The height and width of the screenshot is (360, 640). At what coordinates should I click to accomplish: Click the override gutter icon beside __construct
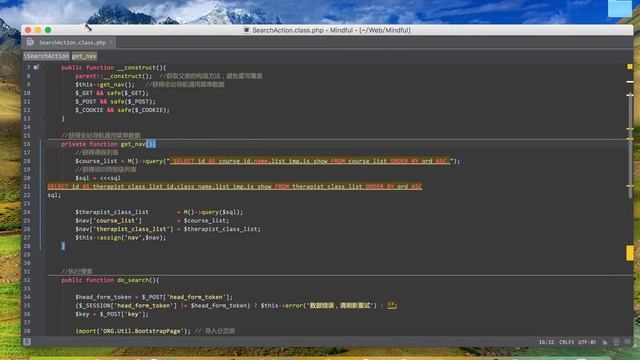point(36,67)
